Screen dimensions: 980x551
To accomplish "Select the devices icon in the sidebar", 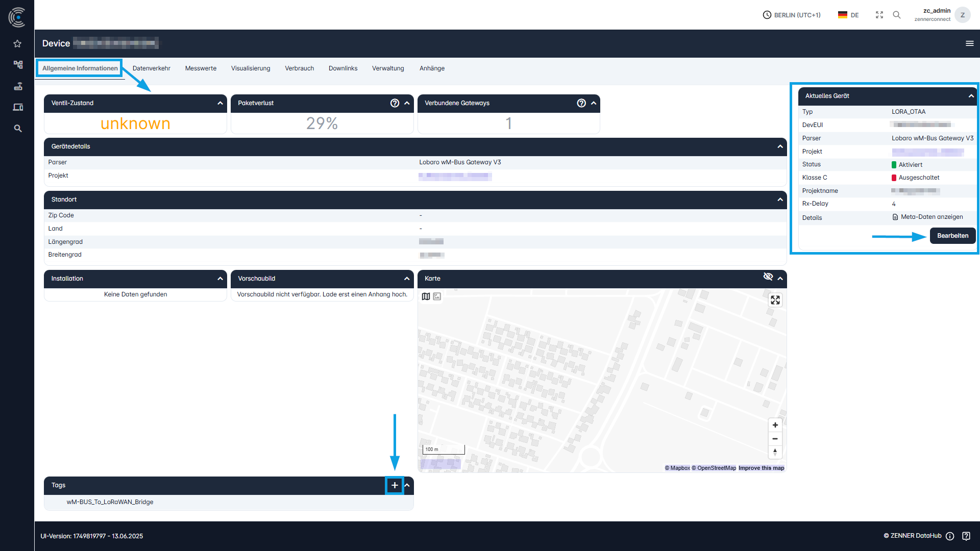I will tap(17, 107).
